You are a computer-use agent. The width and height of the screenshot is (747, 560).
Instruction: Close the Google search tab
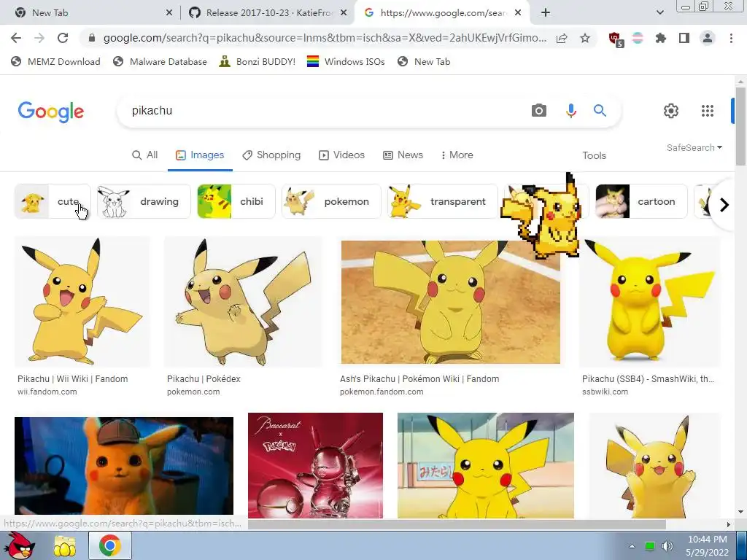pyautogui.click(x=518, y=13)
